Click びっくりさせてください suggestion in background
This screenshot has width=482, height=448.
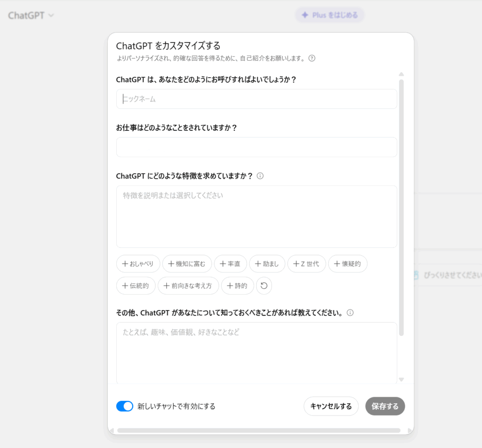point(448,275)
